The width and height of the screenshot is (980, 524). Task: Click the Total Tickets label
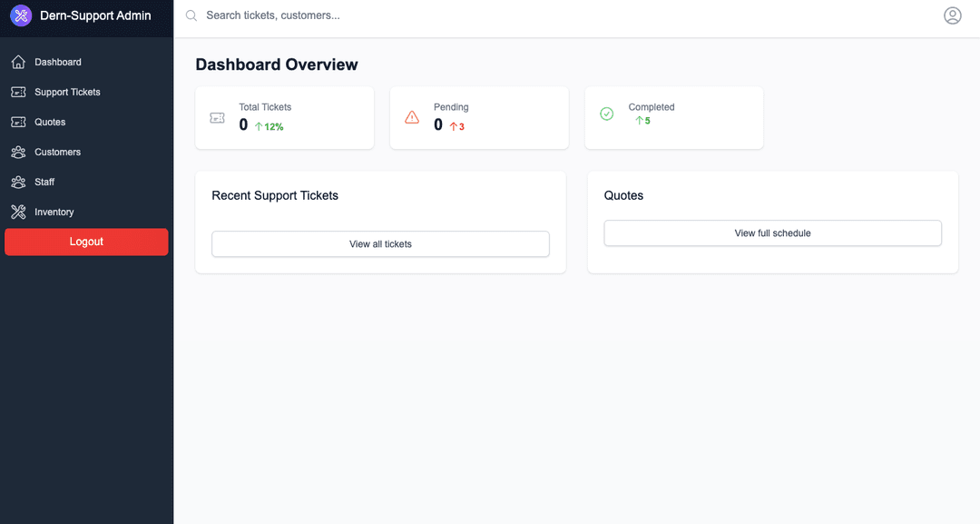tap(265, 107)
